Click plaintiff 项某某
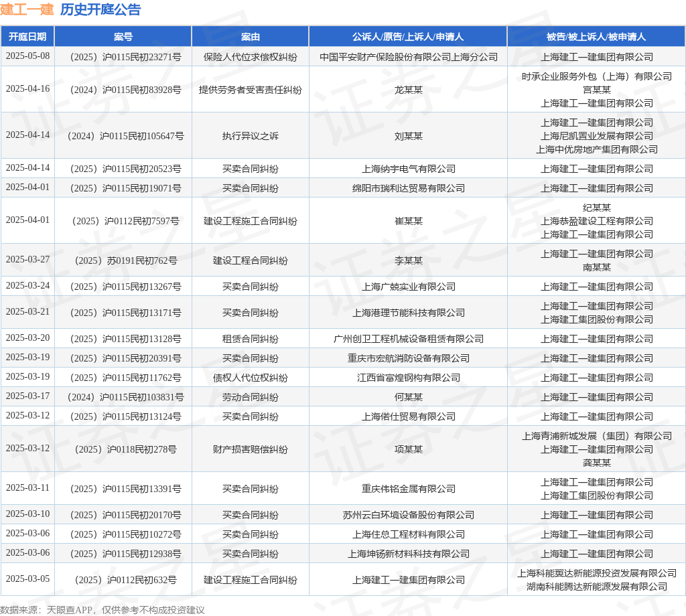 point(408,449)
